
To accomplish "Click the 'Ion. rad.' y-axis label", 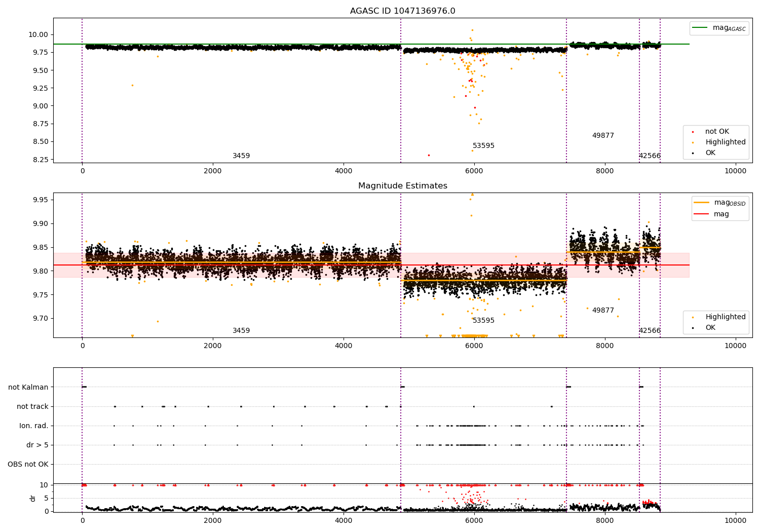I will [x=34, y=426].
